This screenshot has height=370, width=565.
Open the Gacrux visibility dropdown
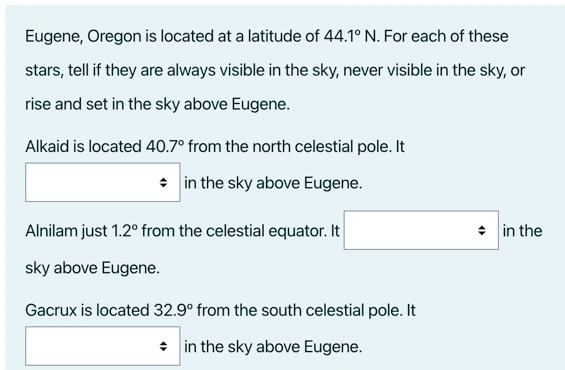pos(103,346)
